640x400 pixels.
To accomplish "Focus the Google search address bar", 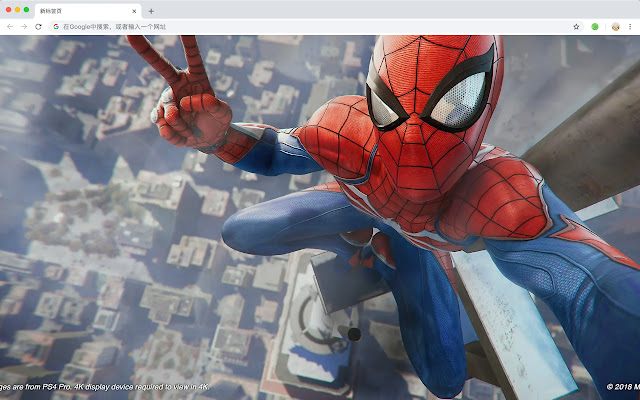I will click(x=316, y=27).
